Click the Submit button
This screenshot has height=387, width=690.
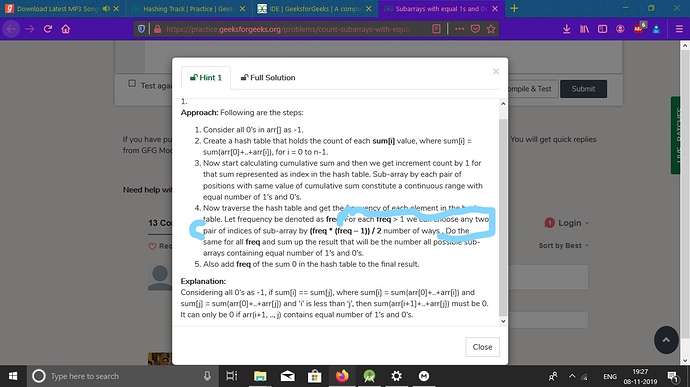click(583, 89)
